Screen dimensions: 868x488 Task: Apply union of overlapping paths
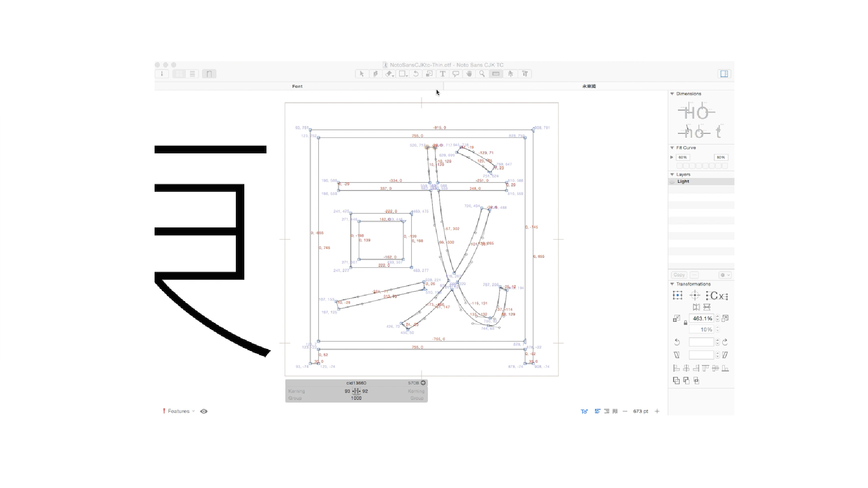676,380
